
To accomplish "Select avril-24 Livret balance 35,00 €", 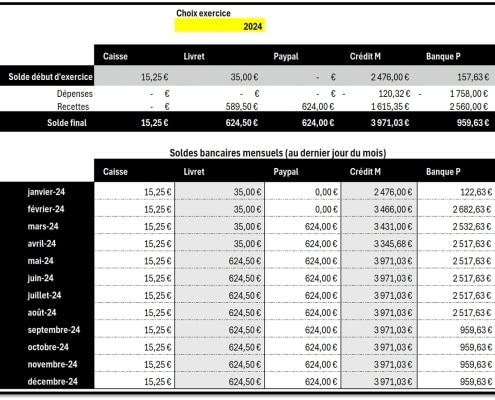I will click(x=247, y=244).
